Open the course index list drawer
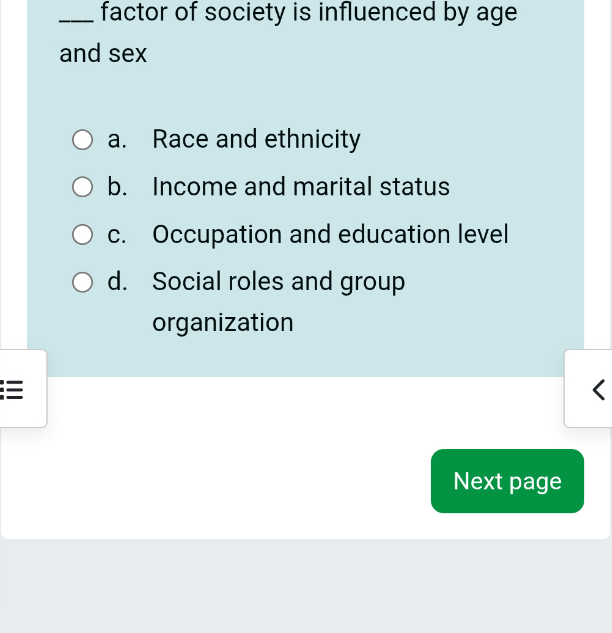 23,389
